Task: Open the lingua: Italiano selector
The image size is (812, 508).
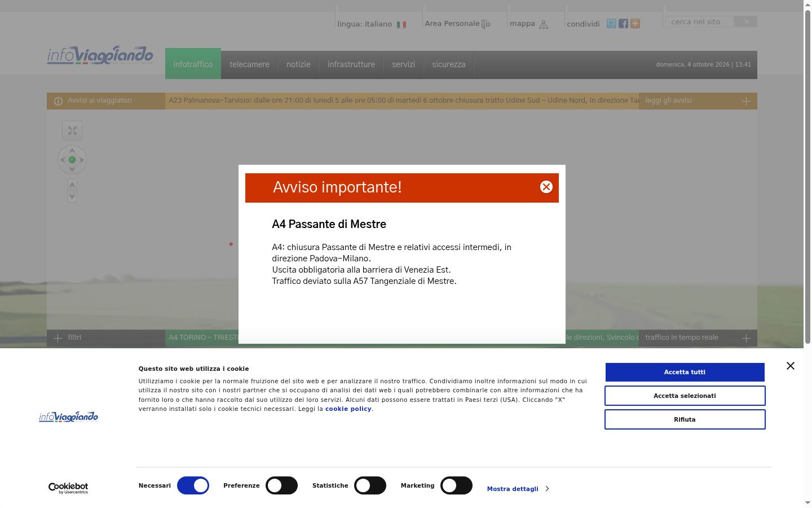Action: [x=372, y=24]
